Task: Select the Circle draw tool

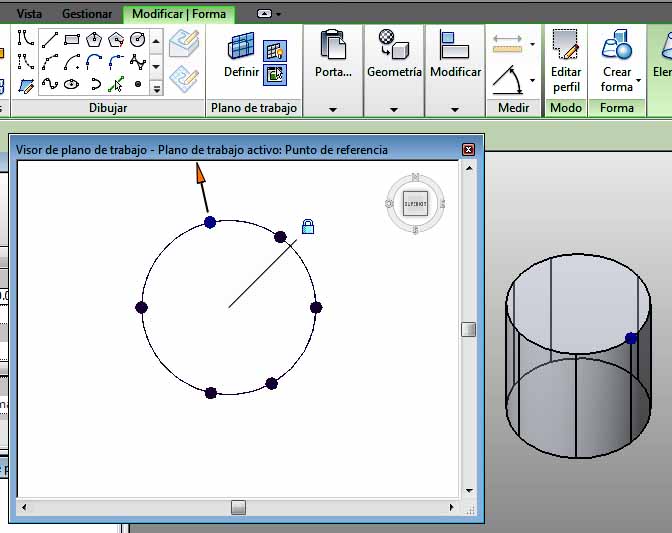Action: 138,40
